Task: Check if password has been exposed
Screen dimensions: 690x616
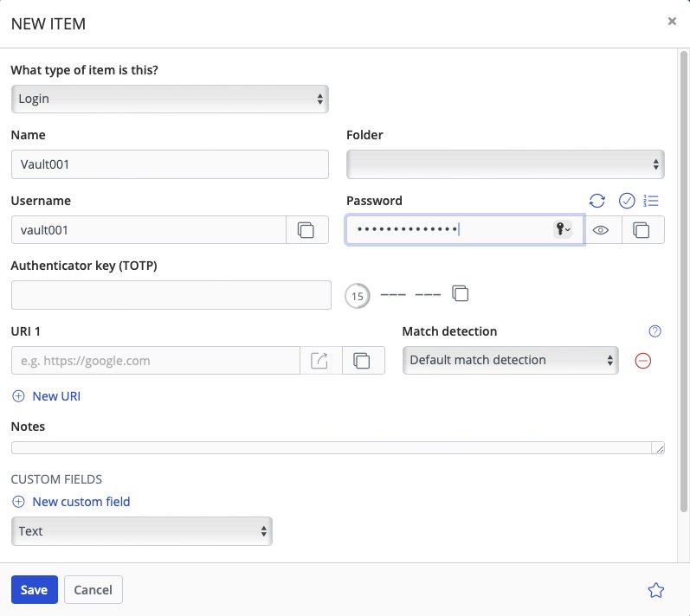Action: (x=628, y=201)
